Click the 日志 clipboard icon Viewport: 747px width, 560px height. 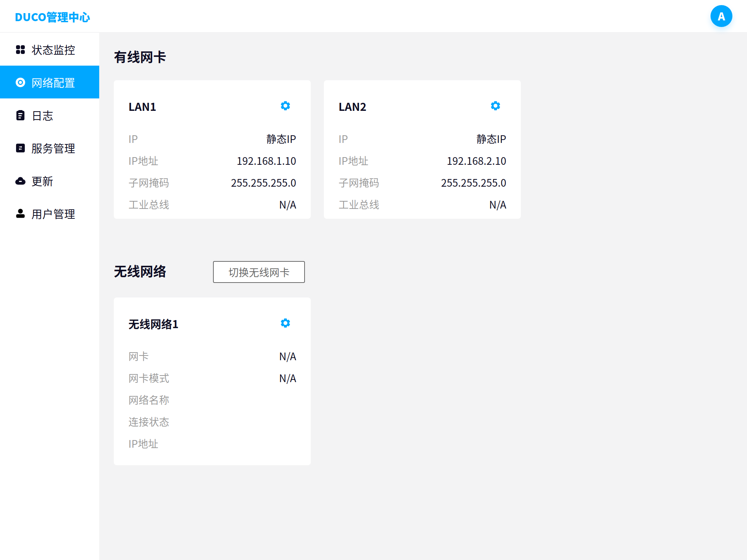coord(20,116)
